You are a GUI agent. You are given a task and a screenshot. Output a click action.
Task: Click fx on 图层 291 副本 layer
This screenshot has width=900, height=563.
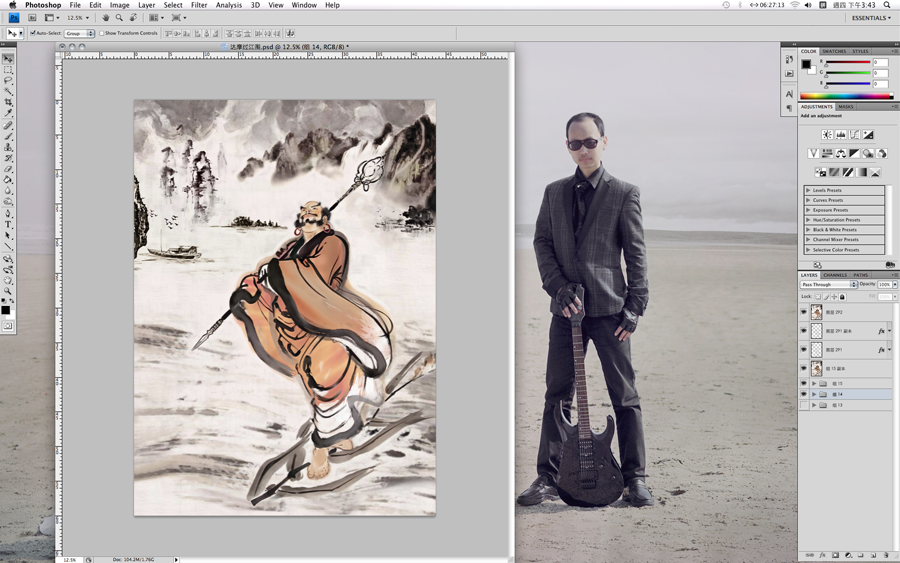click(x=881, y=331)
